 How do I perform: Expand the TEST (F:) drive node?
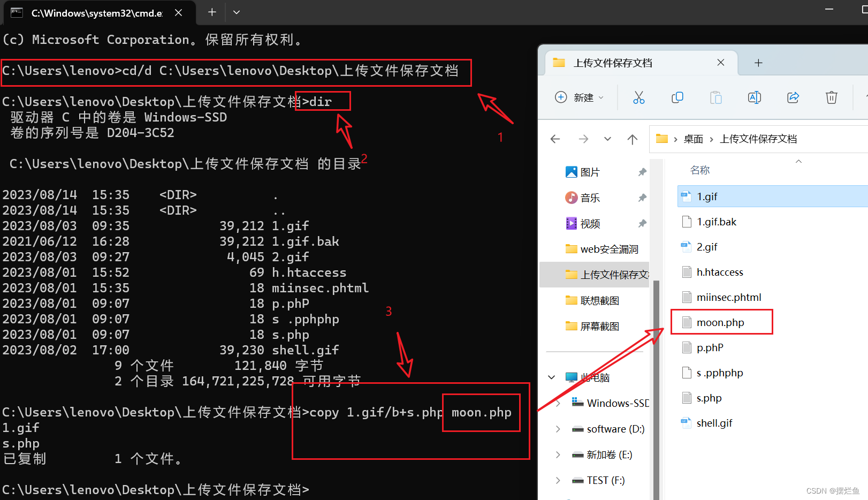558,480
